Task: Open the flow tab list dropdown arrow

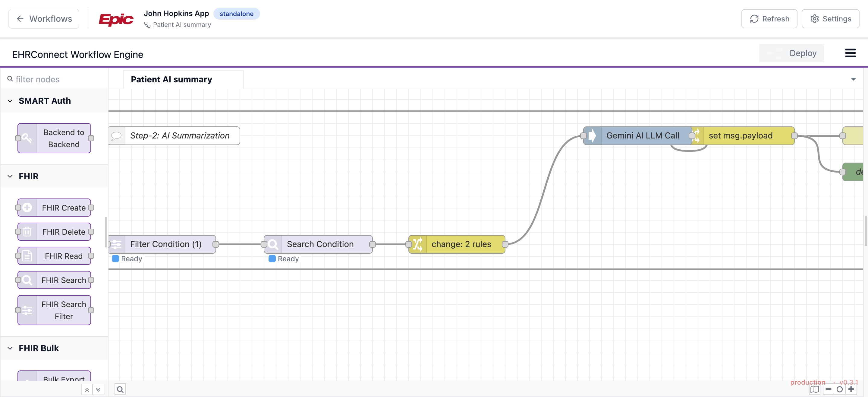Action: pos(853,79)
